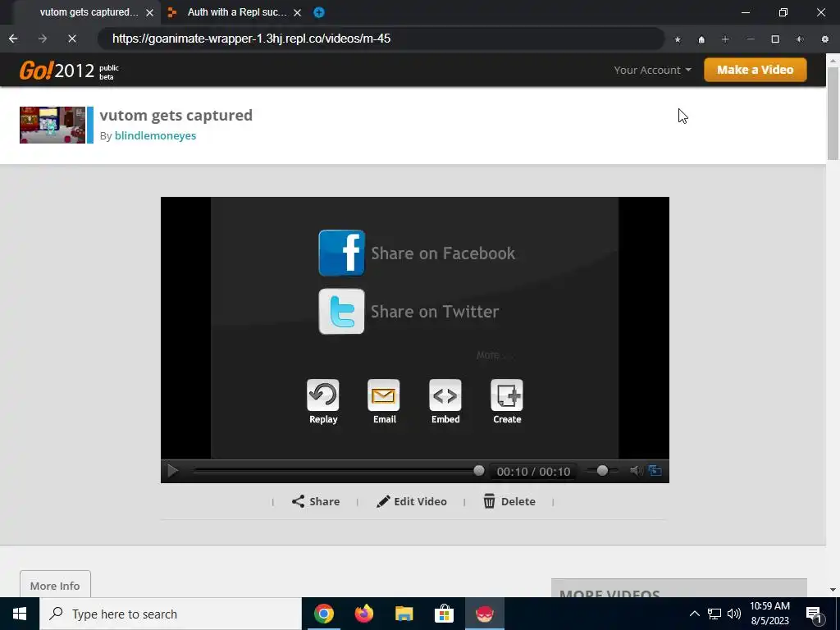Click the page scrollbar down arrow
Image resolution: width=840 pixels, height=630 pixels.
pos(833,590)
